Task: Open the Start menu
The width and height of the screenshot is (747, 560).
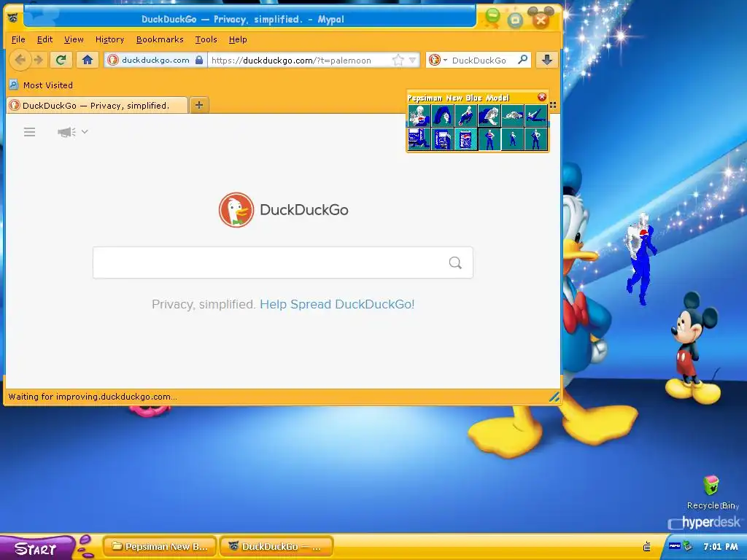Action: (x=36, y=548)
